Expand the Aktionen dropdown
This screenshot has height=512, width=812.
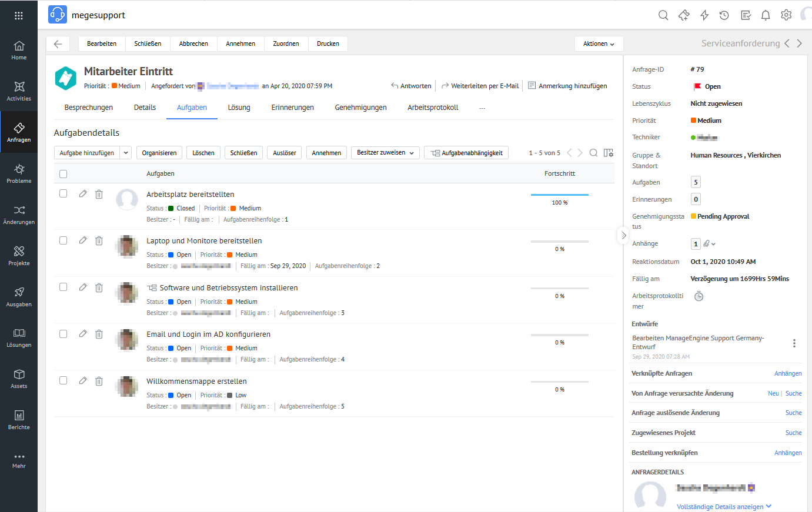coord(599,44)
